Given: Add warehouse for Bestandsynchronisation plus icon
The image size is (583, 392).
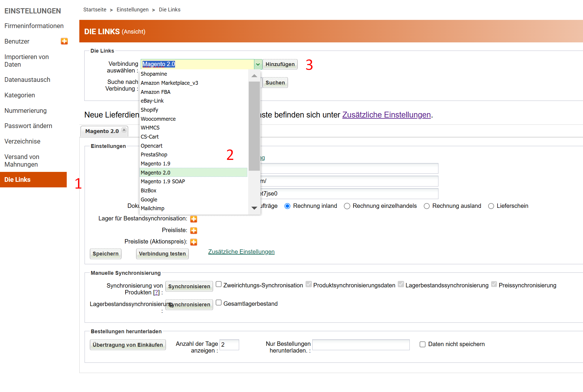Looking at the screenshot, I should tap(193, 219).
